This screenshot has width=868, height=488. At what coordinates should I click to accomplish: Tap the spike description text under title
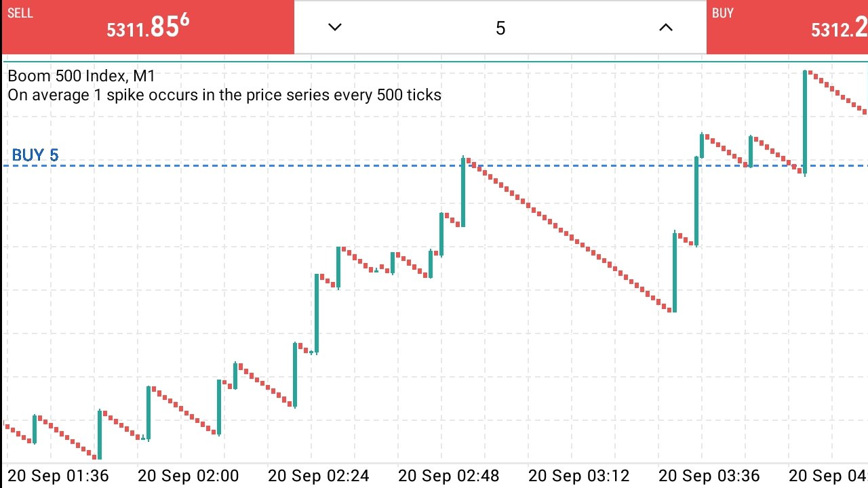[224, 95]
